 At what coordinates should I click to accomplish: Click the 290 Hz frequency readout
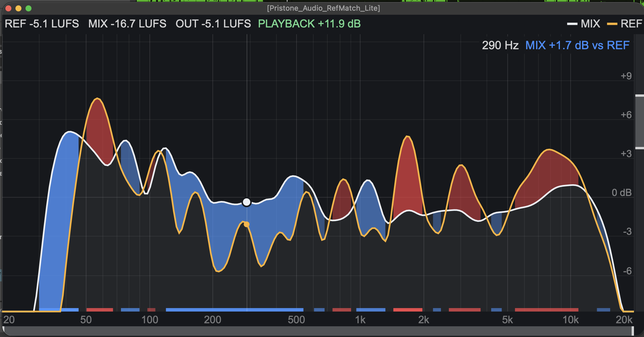tap(500, 45)
